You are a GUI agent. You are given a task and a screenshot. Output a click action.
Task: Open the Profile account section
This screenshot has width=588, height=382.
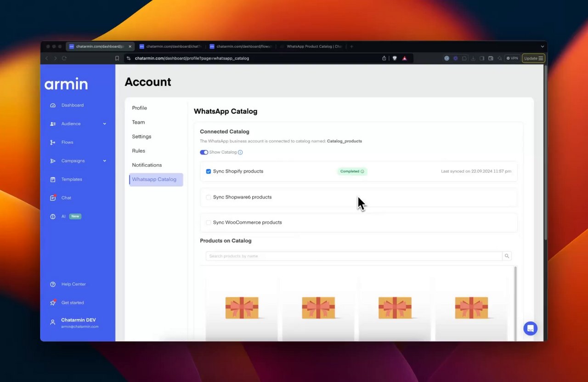tap(140, 108)
